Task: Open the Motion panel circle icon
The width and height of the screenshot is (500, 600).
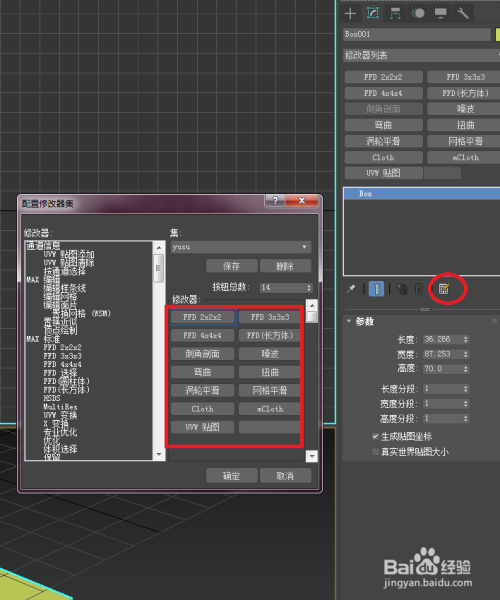Action: [x=418, y=13]
